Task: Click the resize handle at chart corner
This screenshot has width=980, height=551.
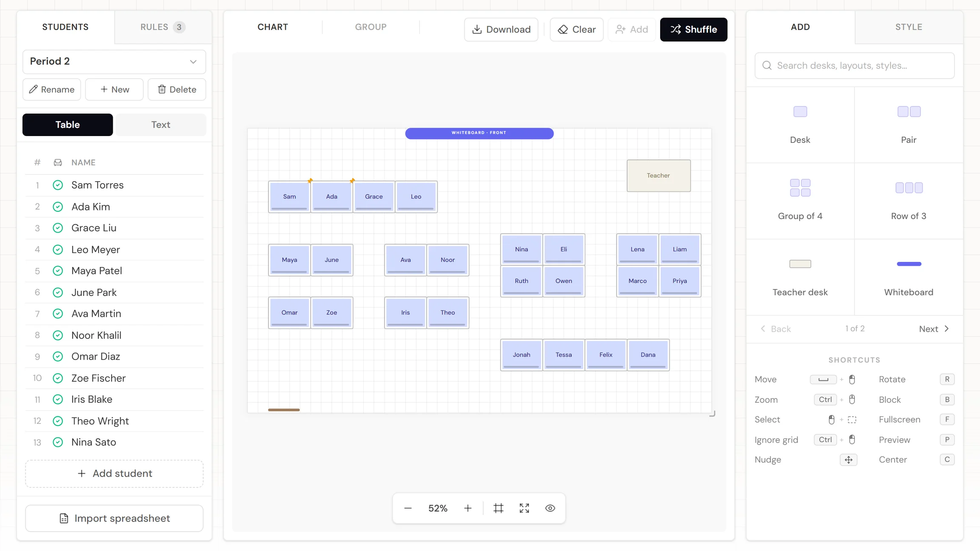Action: (x=712, y=414)
